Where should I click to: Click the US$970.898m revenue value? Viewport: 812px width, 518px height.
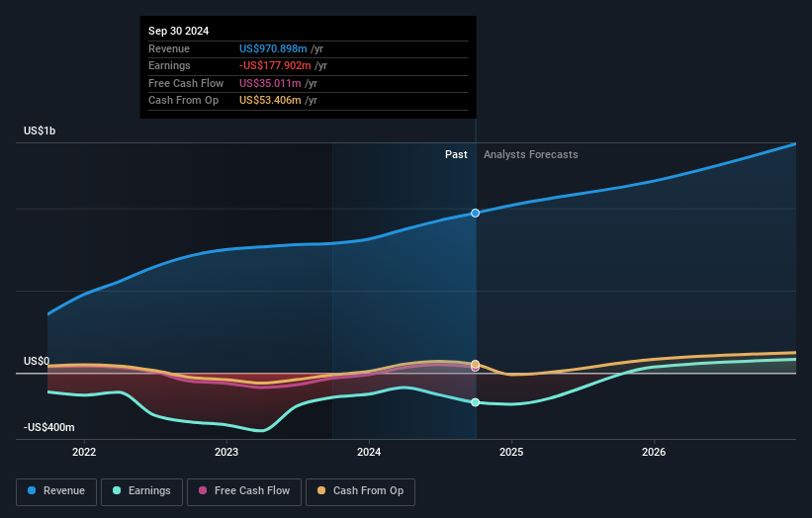(x=273, y=48)
